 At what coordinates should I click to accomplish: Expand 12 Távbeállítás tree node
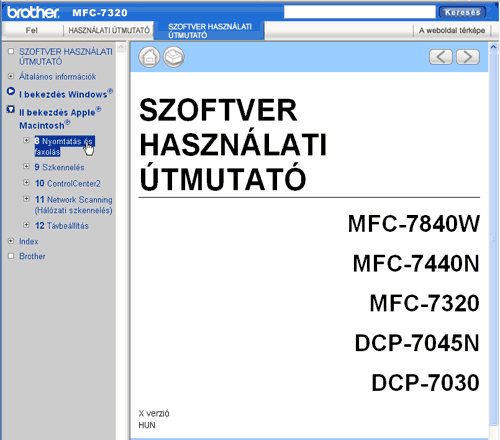(x=26, y=225)
